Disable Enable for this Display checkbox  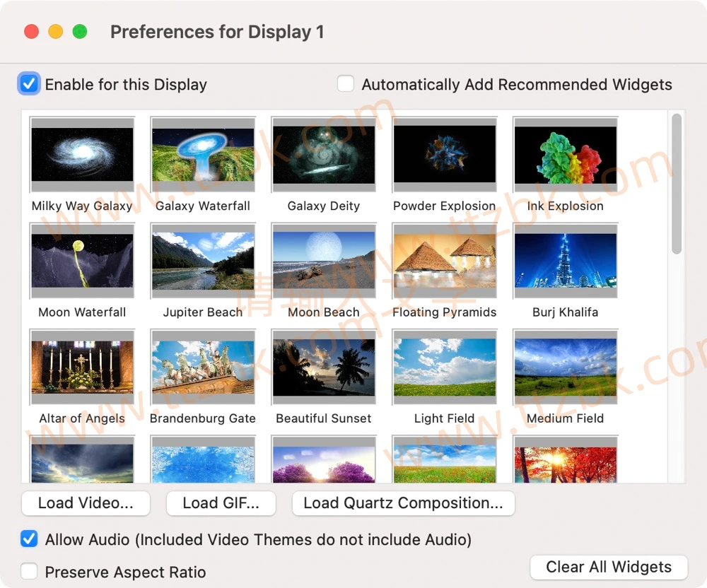coord(29,84)
